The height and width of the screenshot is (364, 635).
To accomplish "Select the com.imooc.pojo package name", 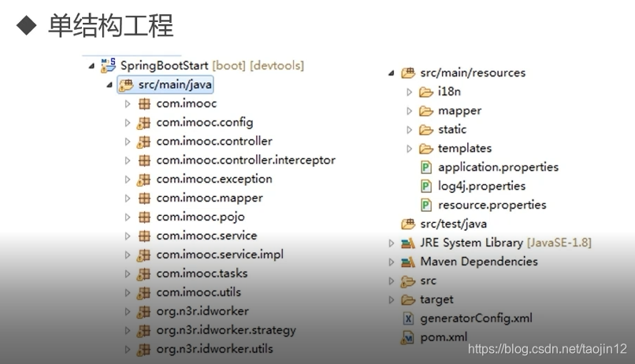I will click(200, 217).
